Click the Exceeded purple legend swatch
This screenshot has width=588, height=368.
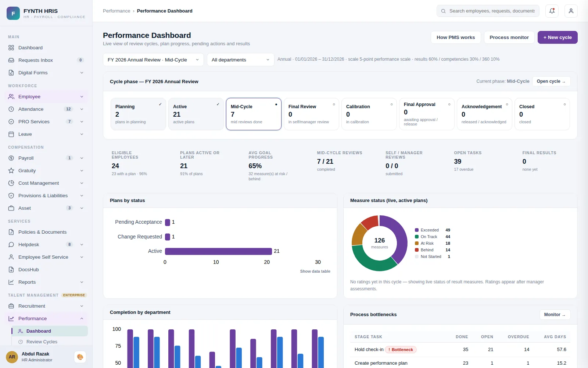(417, 230)
